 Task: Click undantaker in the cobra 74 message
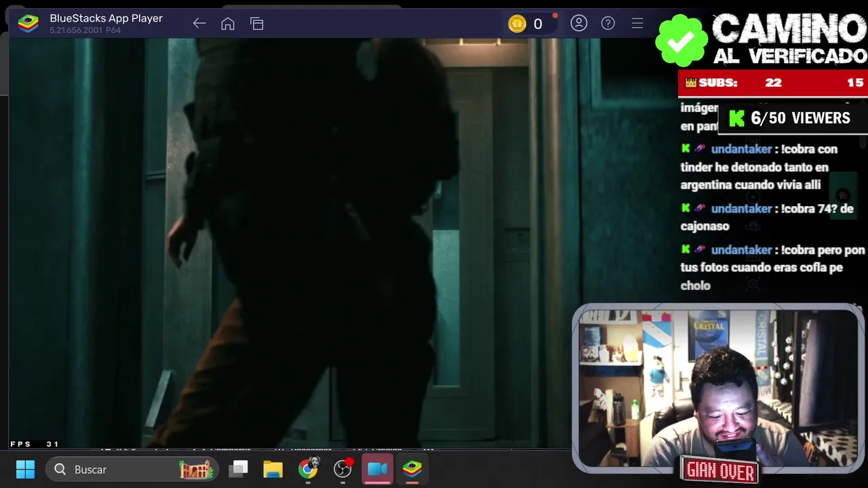tap(741, 209)
